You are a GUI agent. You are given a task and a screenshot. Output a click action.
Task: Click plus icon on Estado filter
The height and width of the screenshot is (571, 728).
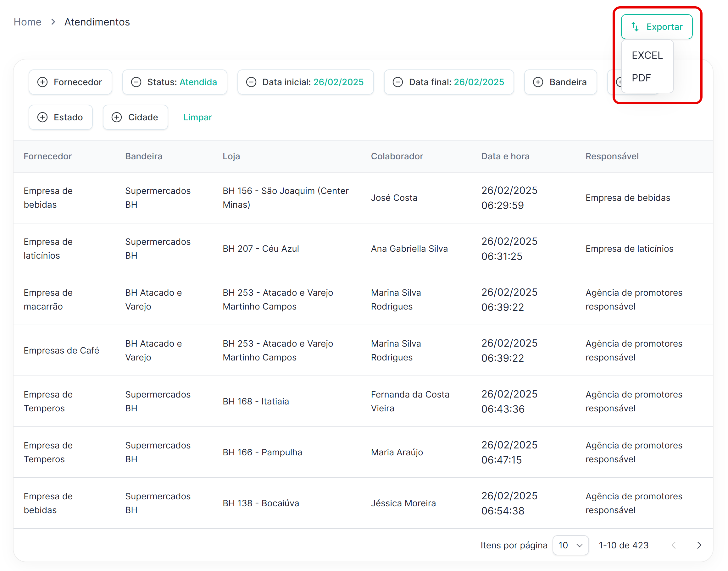coord(42,117)
